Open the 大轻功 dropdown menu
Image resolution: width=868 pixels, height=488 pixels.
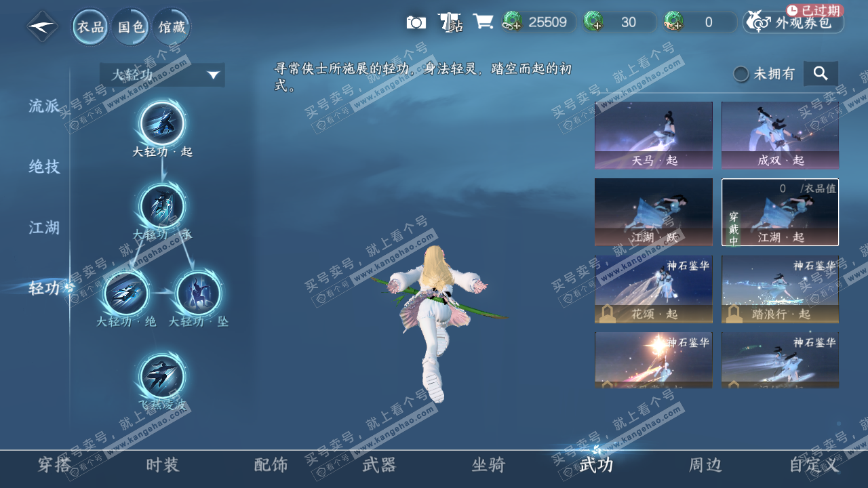pyautogui.click(x=161, y=75)
